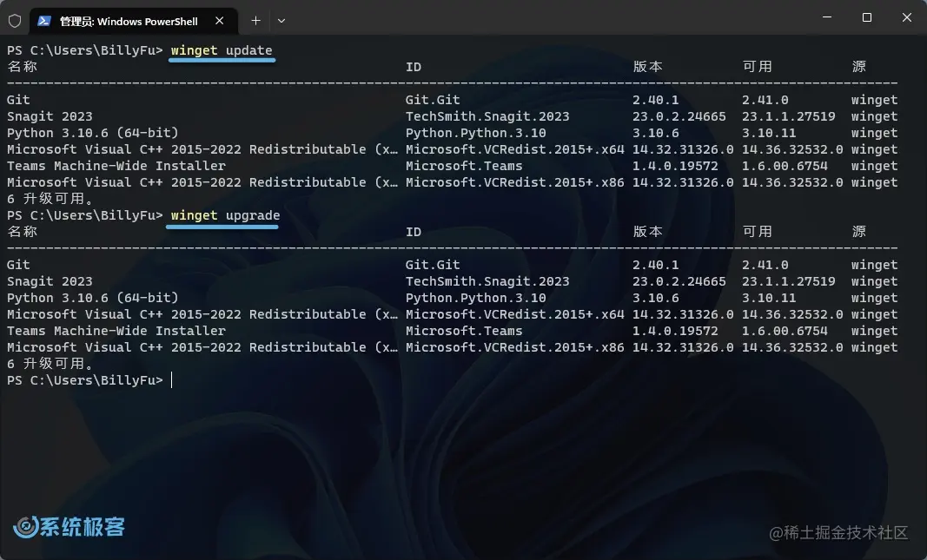Click the PowerShell icon on the tab

[x=43, y=21]
